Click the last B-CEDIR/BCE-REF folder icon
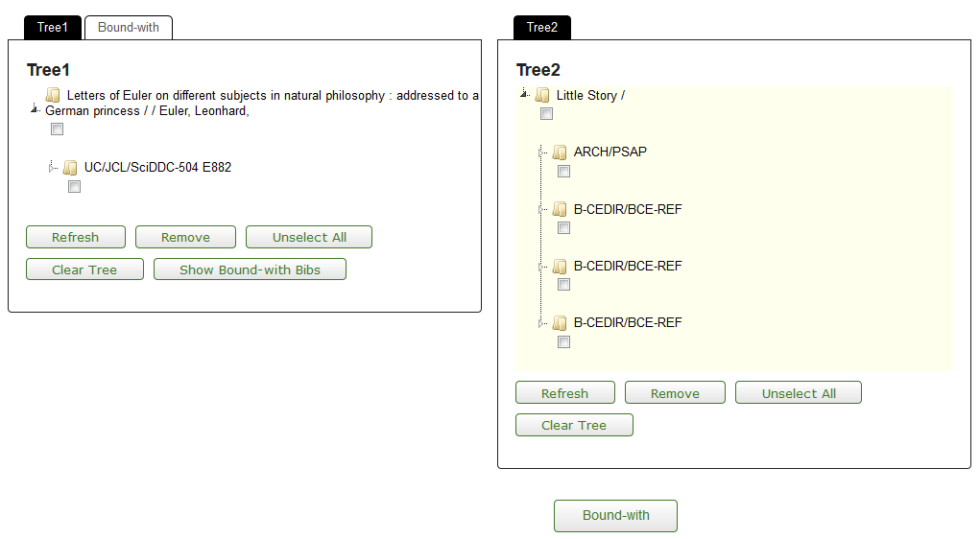The height and width of the screenshot is (539, 980). (560, 323)
